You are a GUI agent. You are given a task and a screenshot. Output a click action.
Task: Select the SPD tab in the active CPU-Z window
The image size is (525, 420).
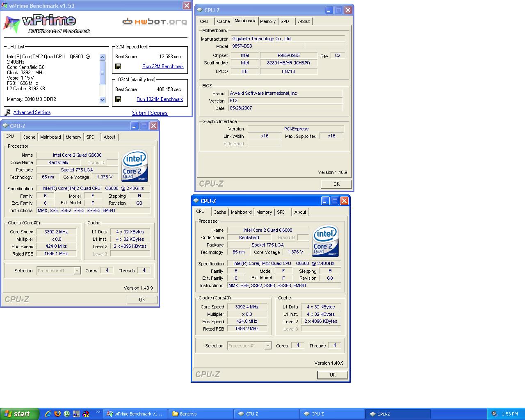281,212
